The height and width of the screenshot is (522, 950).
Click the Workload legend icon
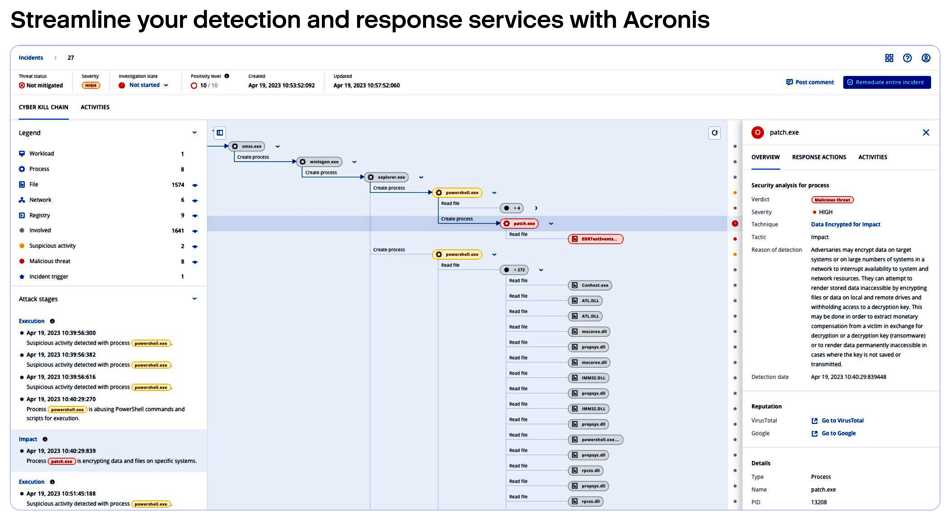(x=22, y=154)
